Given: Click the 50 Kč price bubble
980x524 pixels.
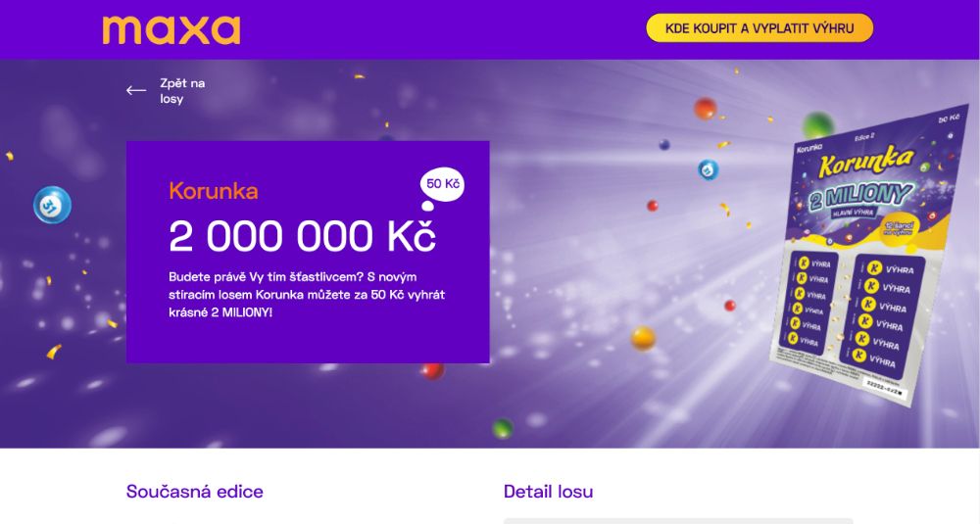Looking at the screenshot, I should tap(442, 184).
